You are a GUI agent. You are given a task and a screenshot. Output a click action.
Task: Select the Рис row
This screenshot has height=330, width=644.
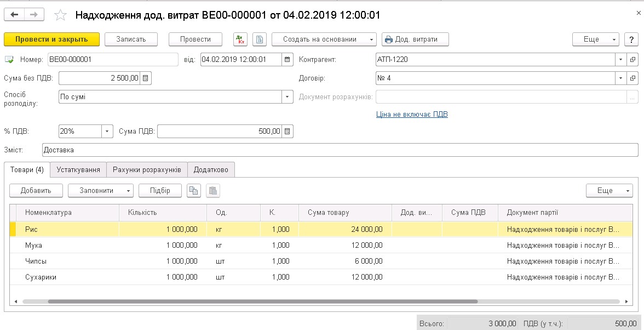pos(321,229)
